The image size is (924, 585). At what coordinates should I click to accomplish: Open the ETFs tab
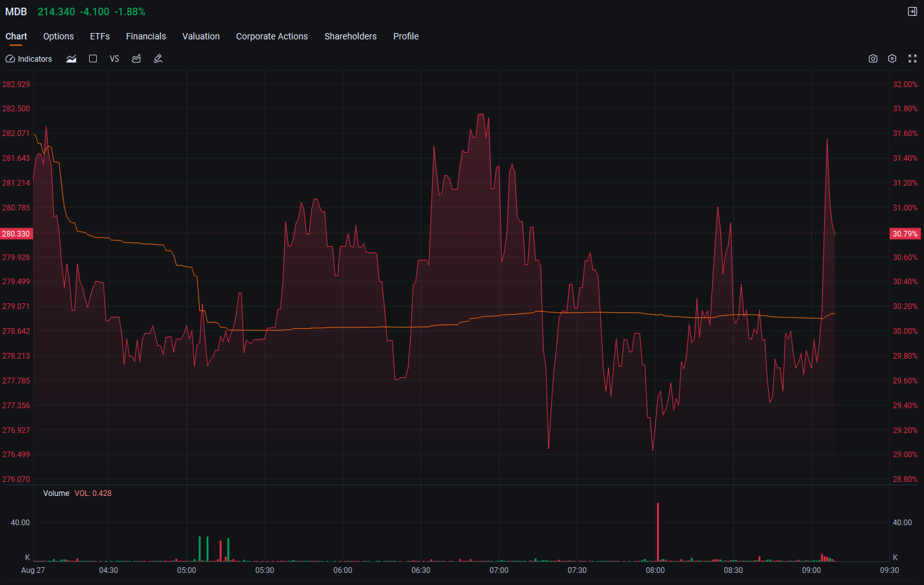100,36
